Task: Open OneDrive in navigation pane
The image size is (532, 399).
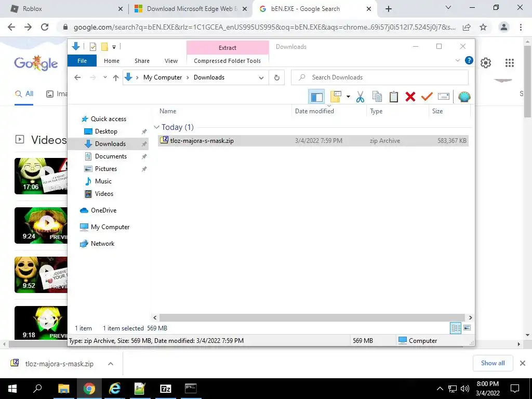Action: click(103, 210)
